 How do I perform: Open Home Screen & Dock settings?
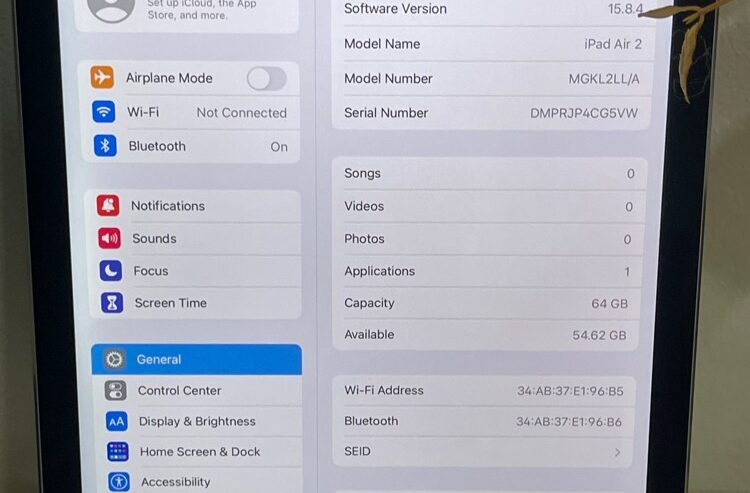click(199, 452)
